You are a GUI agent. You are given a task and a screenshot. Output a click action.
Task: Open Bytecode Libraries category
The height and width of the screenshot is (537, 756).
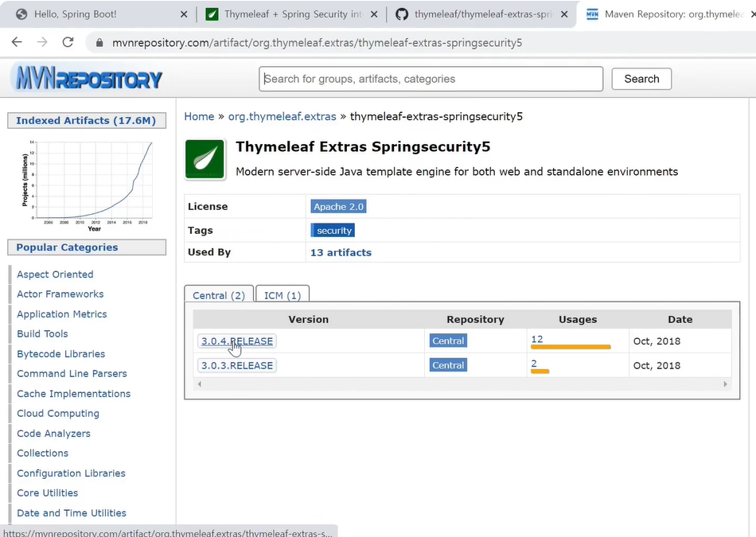(x=60, y=354)
